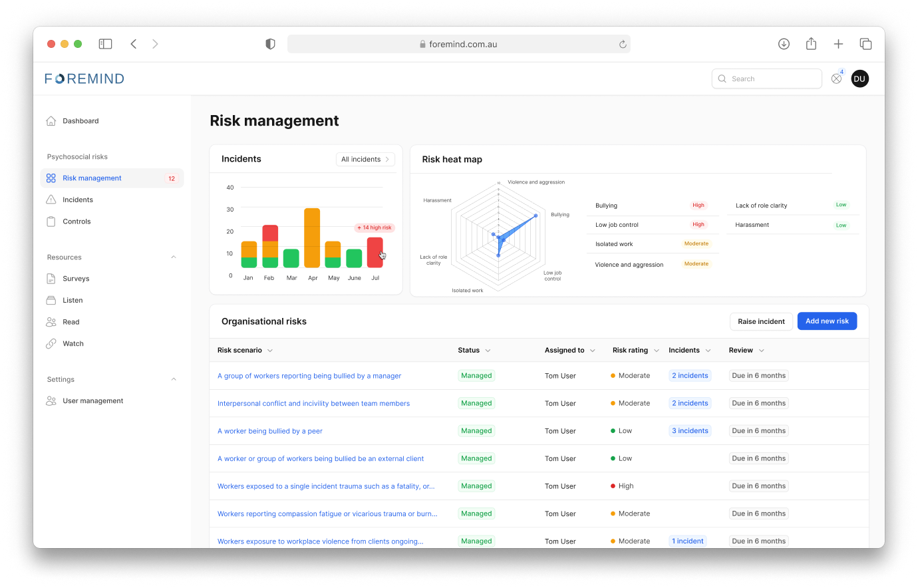Open the DU user avatar

[x=859, y=78]
